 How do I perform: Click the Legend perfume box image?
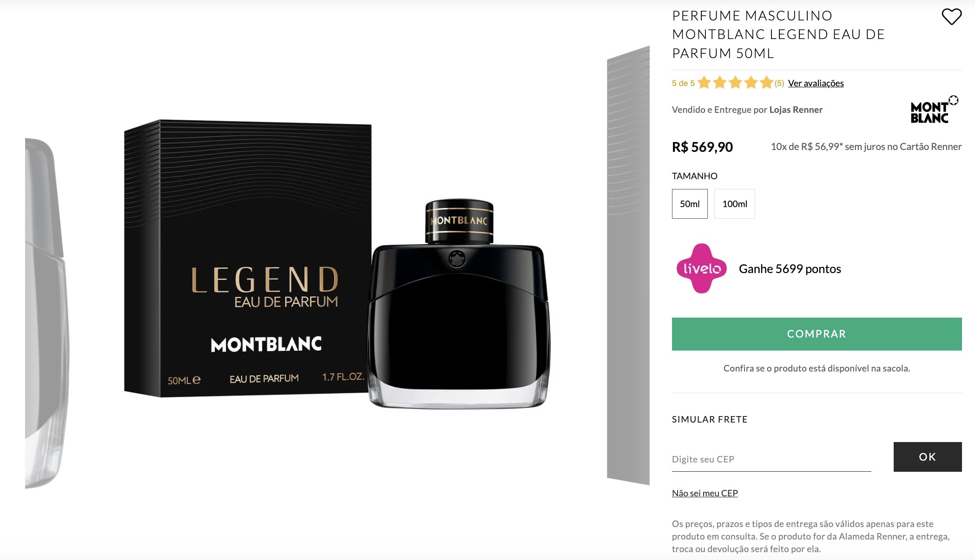click(248, 259)
